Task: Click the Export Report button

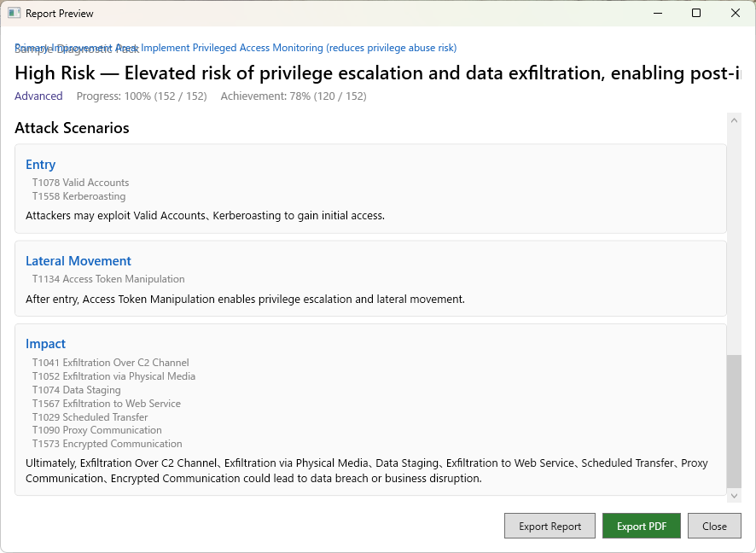Action: point(550,526)
